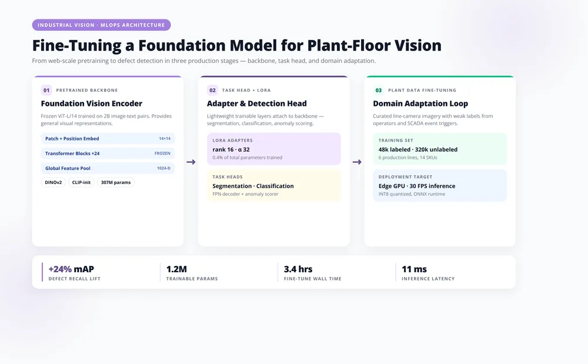Click the '1.2M' metric value
The width and height of the screenshot is (588, 364).
[176, 269]
